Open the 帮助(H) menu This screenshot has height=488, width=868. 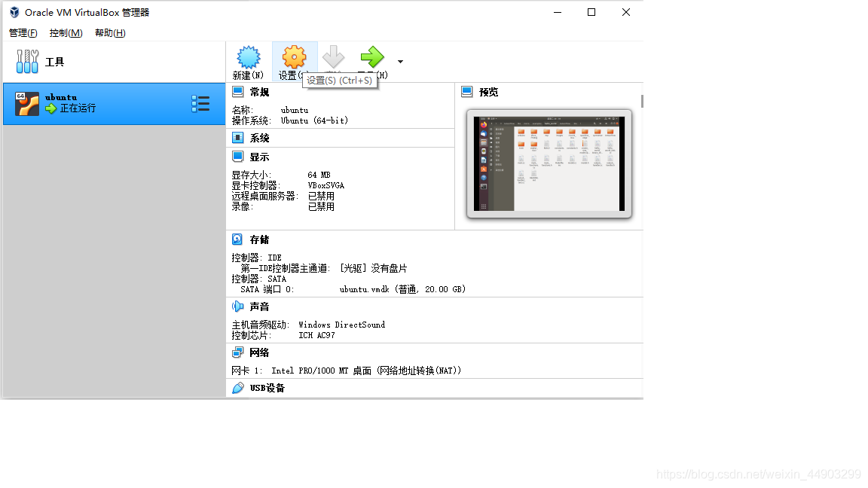click(x=110, y=33)
